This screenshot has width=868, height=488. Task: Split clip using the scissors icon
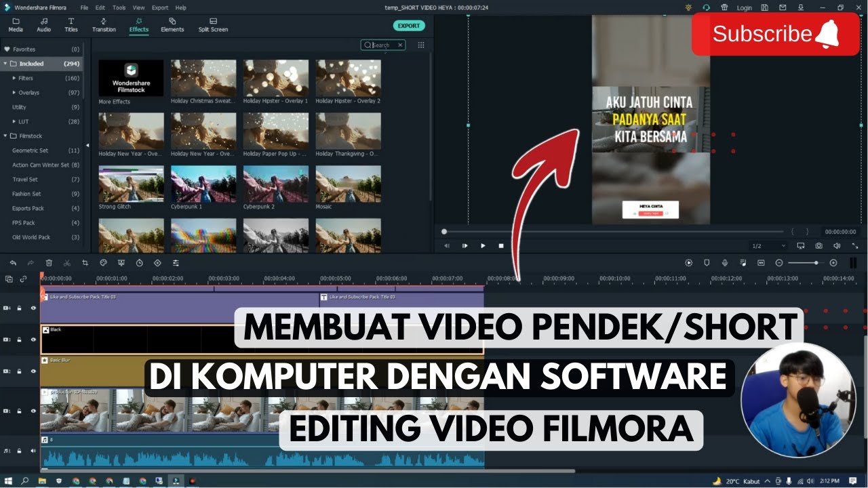[66, 262]
